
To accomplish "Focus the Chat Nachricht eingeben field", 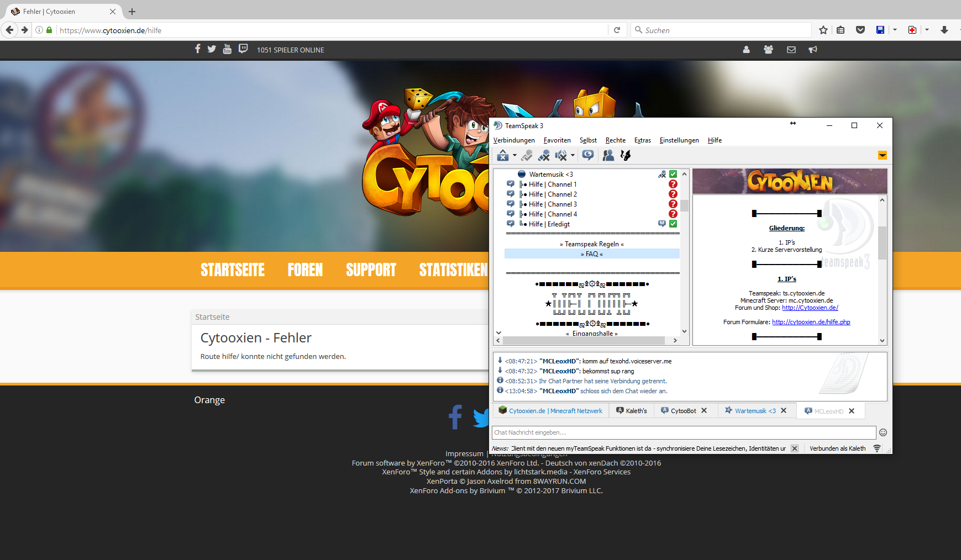I will point(684,432).
